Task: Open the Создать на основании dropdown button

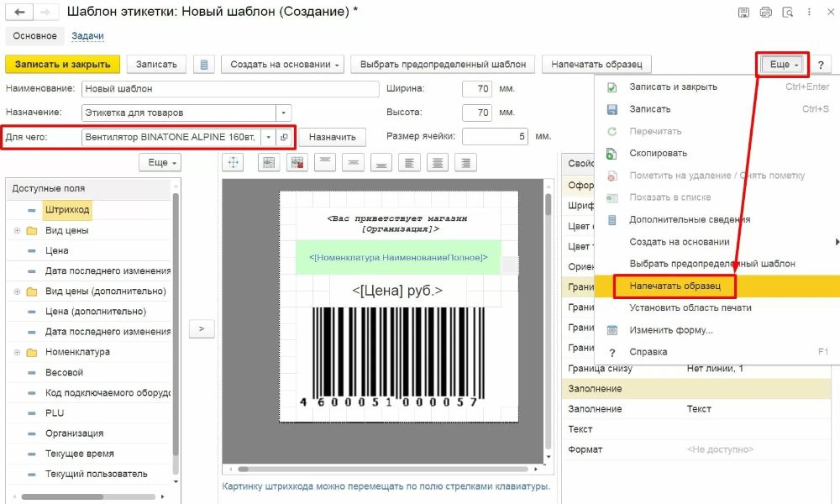Action: (x=283, y=65)
